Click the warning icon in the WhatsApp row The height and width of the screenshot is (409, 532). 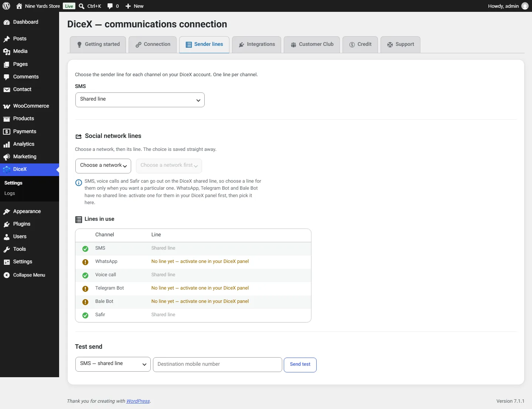[x=85, y=262]
